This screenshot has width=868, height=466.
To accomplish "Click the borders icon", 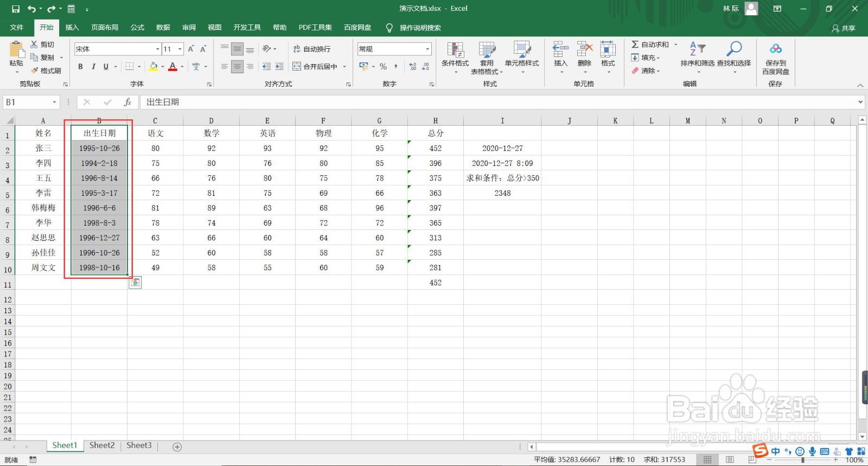I will click(130, 66).
